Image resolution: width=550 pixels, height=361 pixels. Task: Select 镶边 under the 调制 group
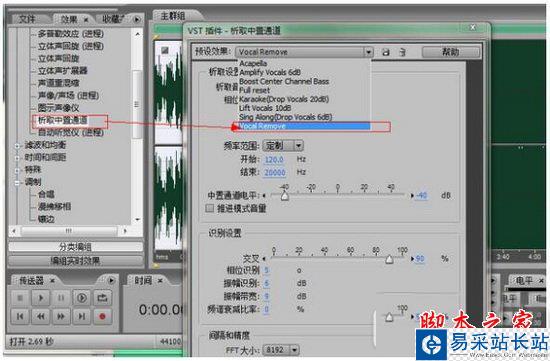coord(46,219)
